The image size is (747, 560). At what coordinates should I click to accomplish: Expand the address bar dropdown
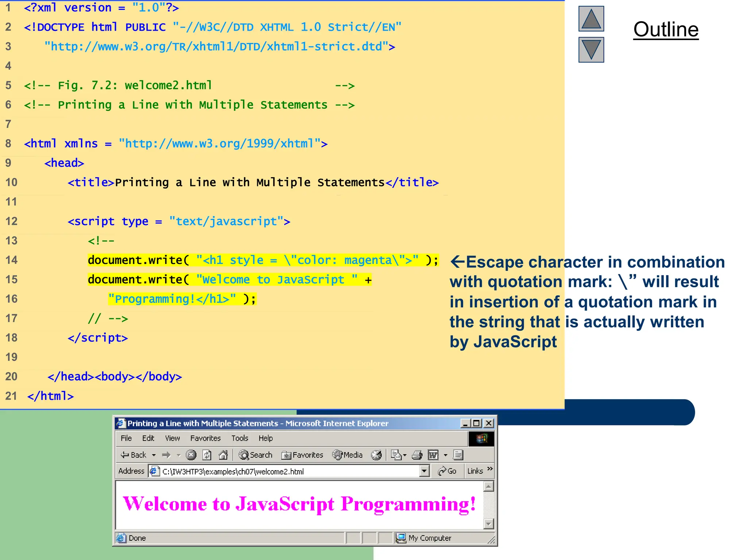coord(424,471)
